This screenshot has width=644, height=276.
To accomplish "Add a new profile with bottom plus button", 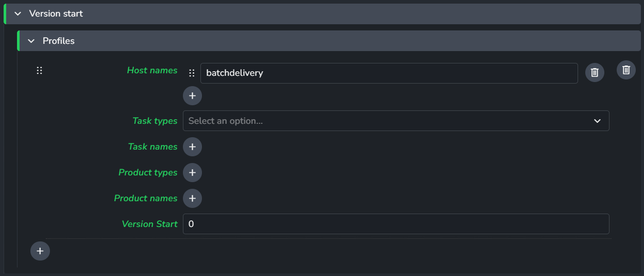I will pos(40,251).
